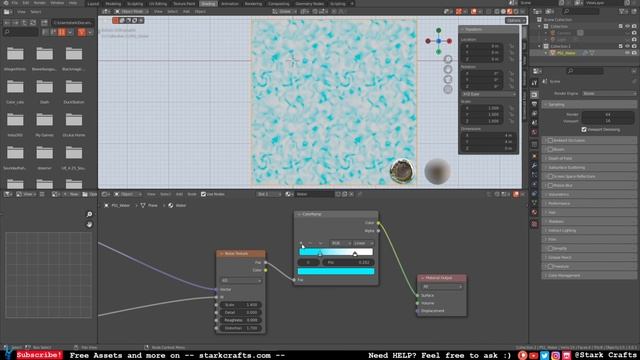640x360 pixels.
Task: Click the Location X field in Transform panel
Action: [482, 46]
